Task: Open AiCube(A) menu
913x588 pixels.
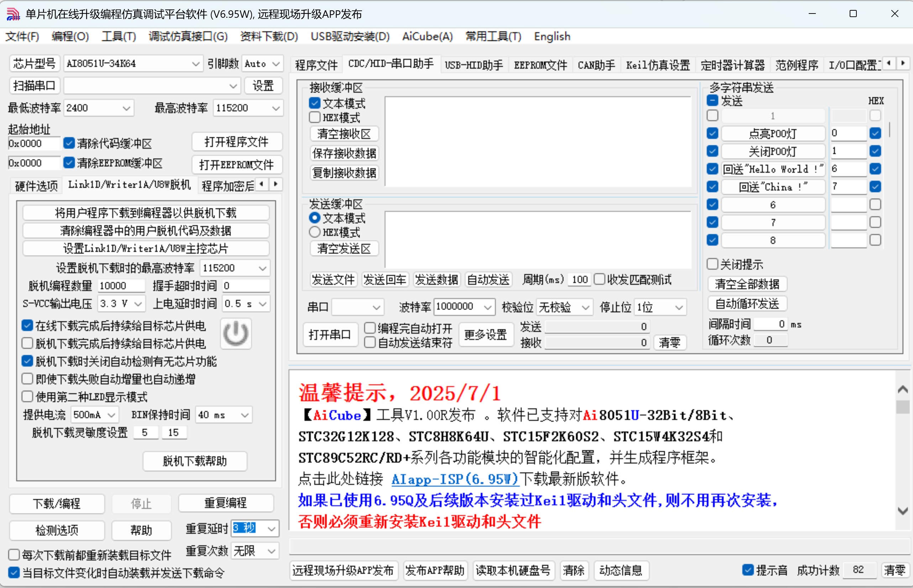Action: point(427,36)
